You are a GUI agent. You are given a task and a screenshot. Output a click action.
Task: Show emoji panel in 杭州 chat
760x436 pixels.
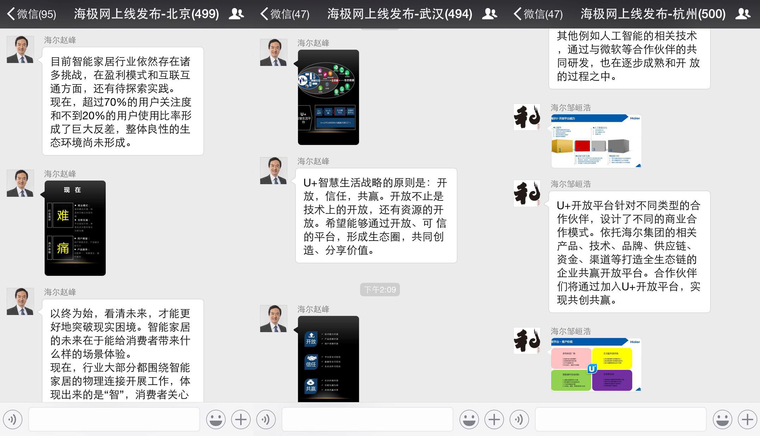tap(721, 419)
